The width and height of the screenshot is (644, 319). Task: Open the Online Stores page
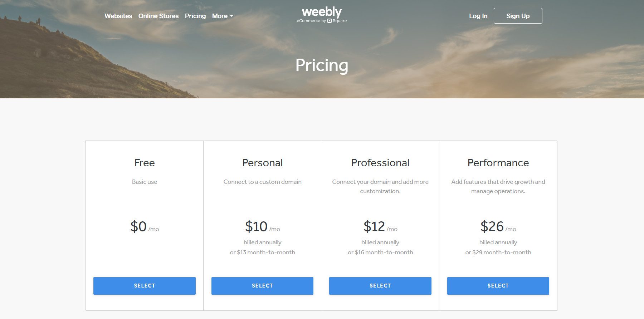click(158, 16)
